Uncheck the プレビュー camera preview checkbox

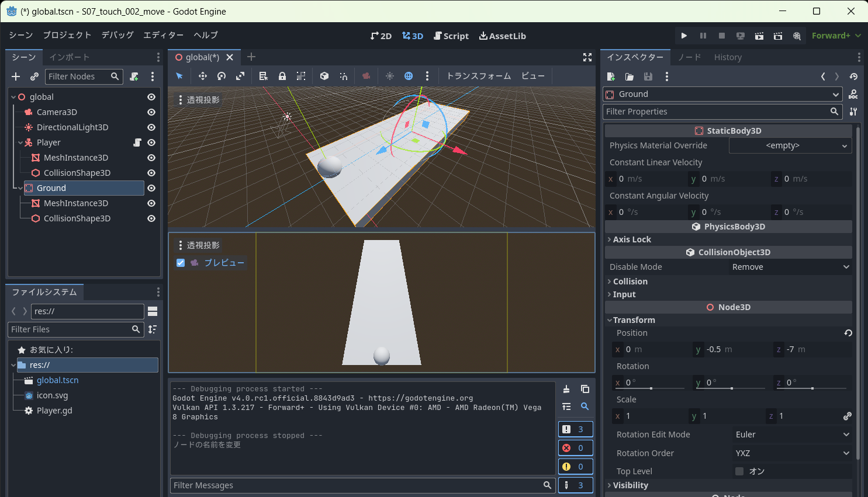click(180, 263)
